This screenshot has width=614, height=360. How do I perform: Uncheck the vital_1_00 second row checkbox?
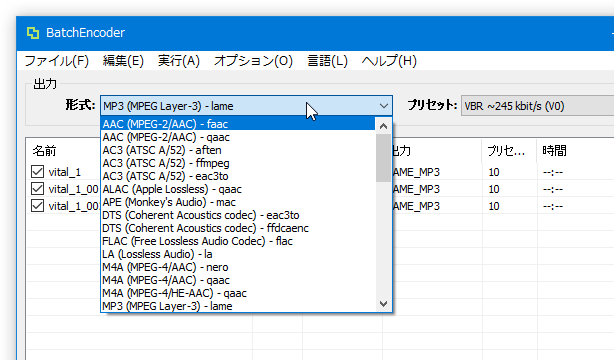click(x=37, y=189)
